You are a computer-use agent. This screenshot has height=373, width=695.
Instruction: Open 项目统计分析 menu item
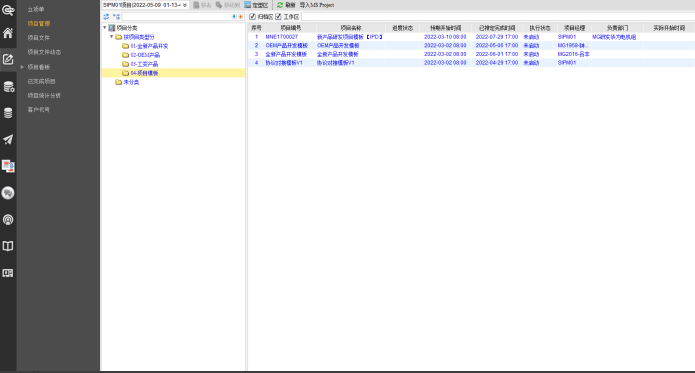[44, 95]
